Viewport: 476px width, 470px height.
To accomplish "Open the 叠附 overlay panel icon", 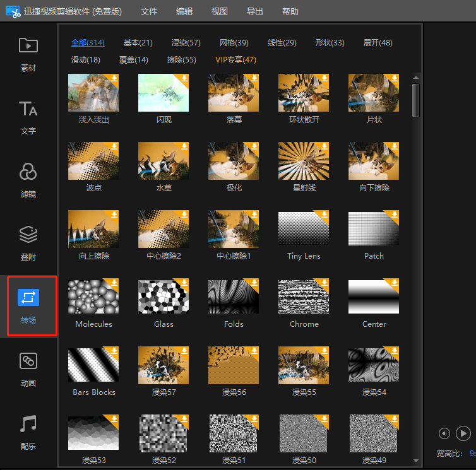I will pyautogui.click(x=28, y=235).
